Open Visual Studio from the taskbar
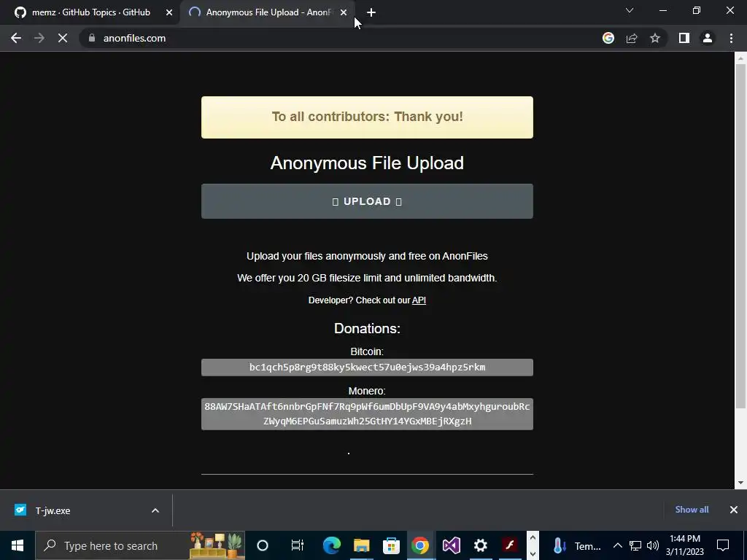The width and height of the screenshot is (747, 560). point(451,545)
